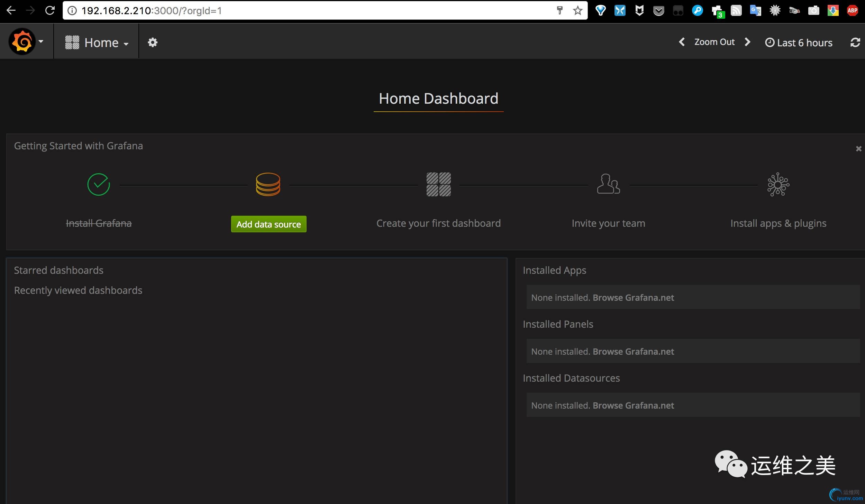Click the green Install Grafana checkmark
This screenshot has height=504, width=865.
click(x=99, y=184)
